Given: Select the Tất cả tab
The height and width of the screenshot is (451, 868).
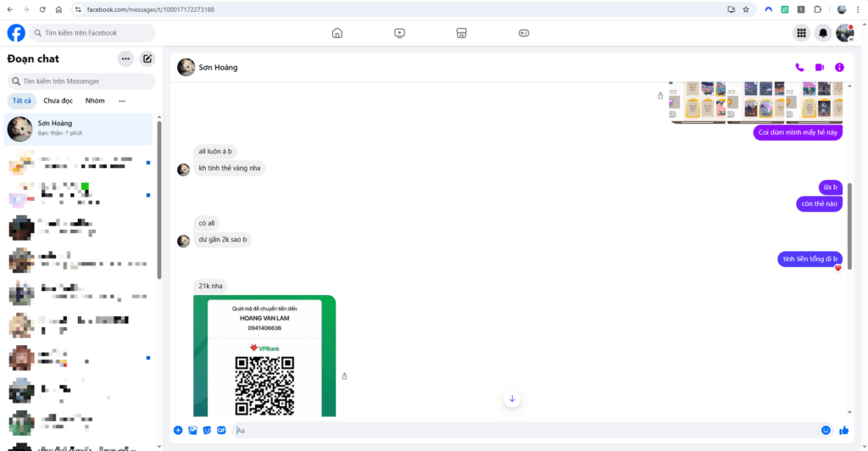Looking at the screenshot, I should pyautogui.click(x=22, y=101).
